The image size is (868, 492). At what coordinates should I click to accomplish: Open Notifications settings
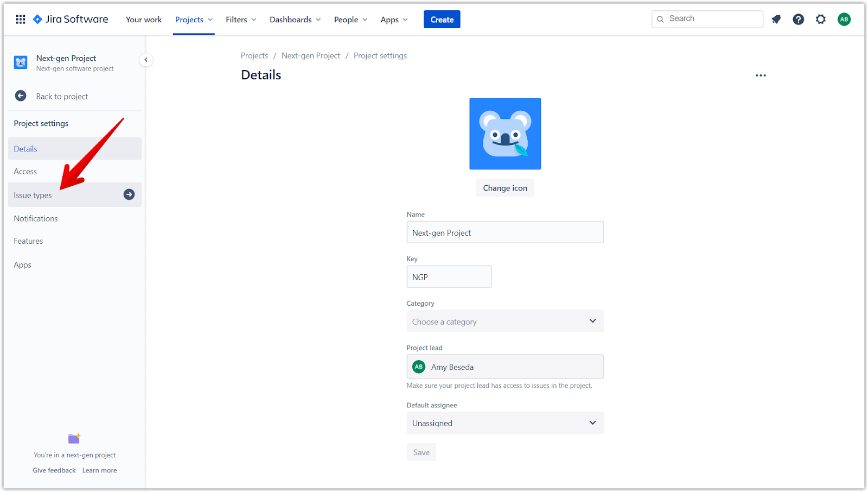tap(75, 218)
